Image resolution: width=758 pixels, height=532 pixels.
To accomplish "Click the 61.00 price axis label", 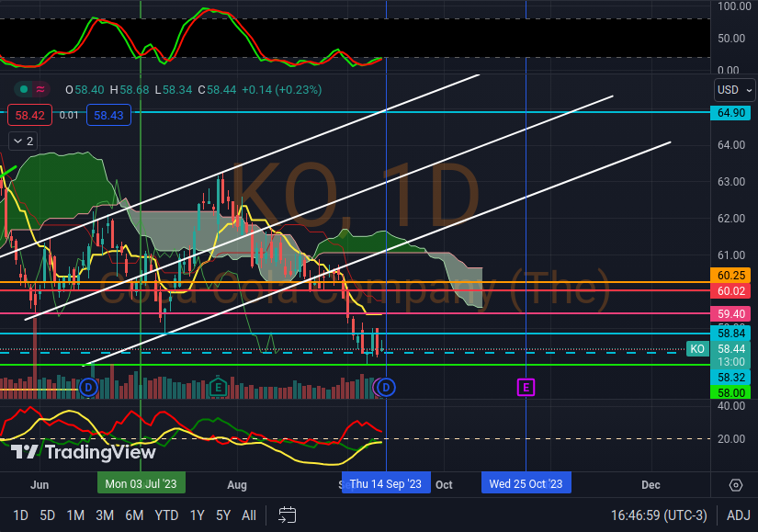I will 731,255.
